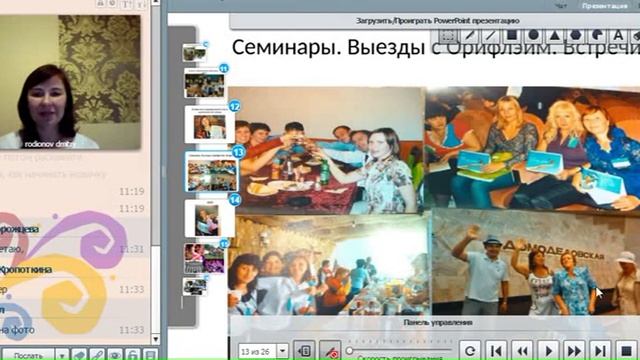The width and height of the screenshot is (640, 360).
Task: Select the filled square shape tool
Action: tap(512, 36)
